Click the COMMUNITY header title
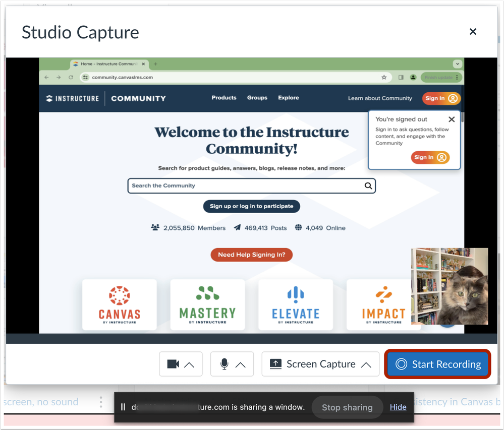 139,98
